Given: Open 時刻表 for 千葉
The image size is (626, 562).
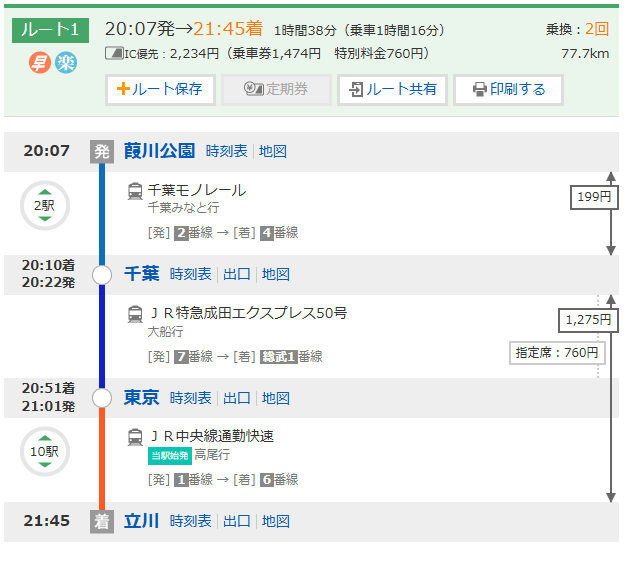Looking at the screenshot, I should (191, 274).
